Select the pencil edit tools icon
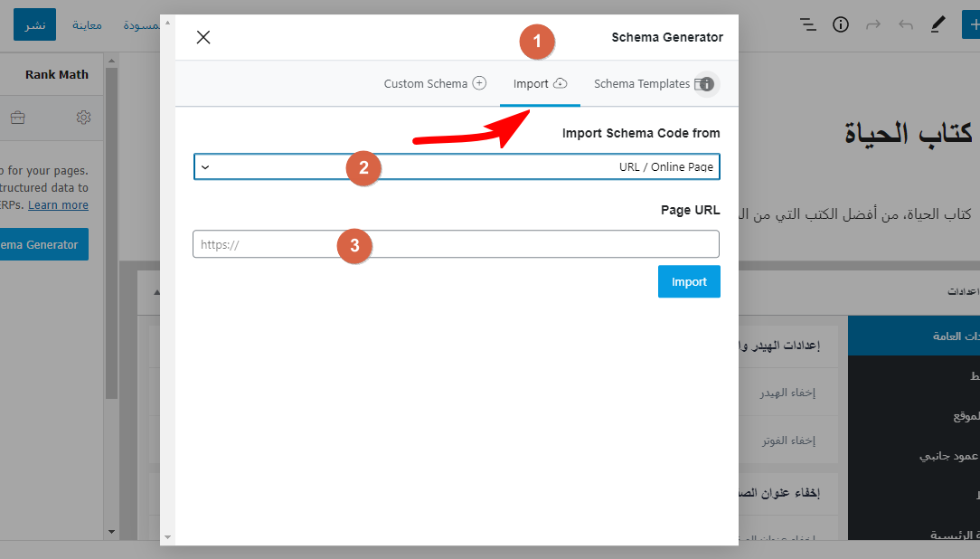This screenshot has width=980, height=559. [x=938, y=24]
